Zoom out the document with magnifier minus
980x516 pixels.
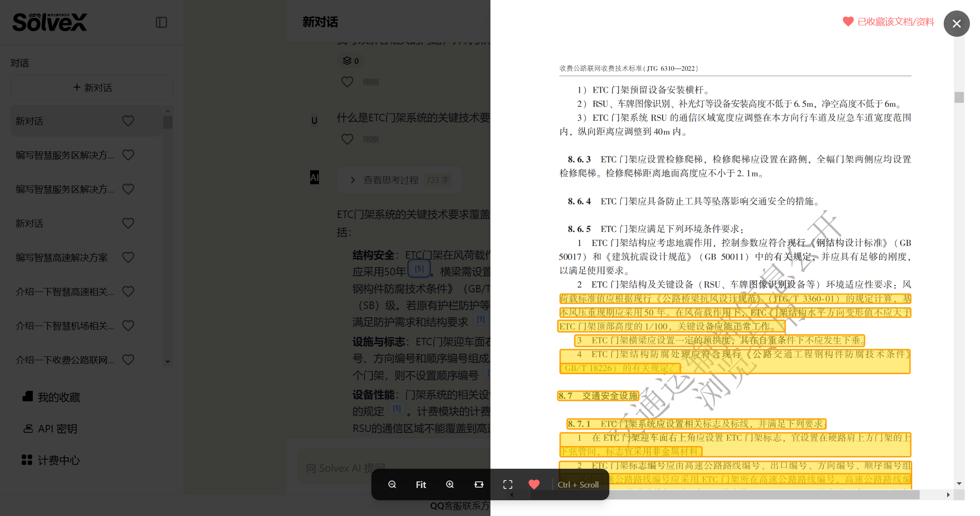tap(392, 484)
